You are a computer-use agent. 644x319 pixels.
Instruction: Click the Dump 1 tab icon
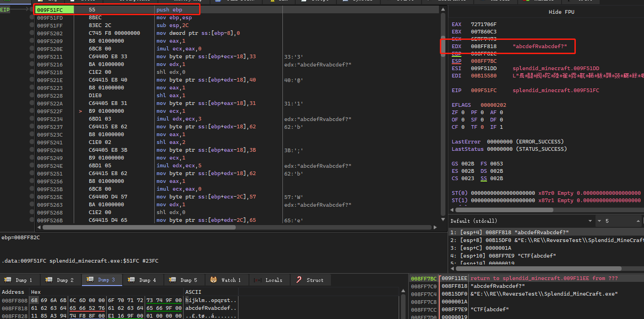[x=8, y=280]
